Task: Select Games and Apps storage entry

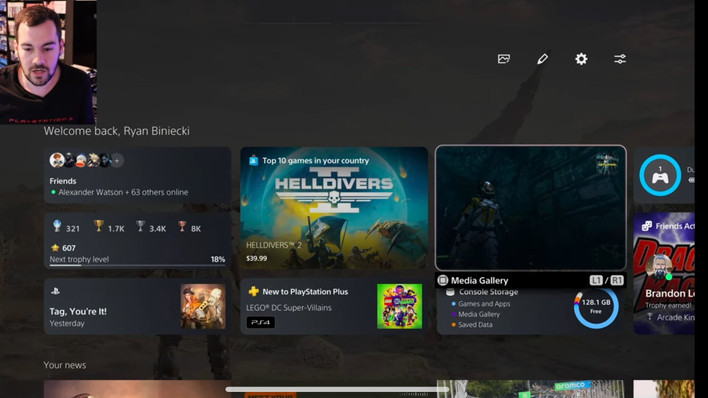Action: pyautogui.click(x=480, y=304)
